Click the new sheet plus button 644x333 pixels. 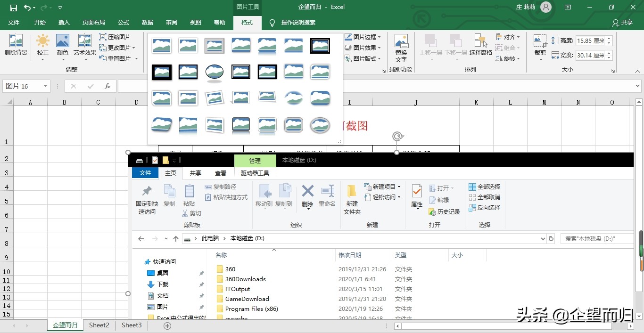coord(167,325)
